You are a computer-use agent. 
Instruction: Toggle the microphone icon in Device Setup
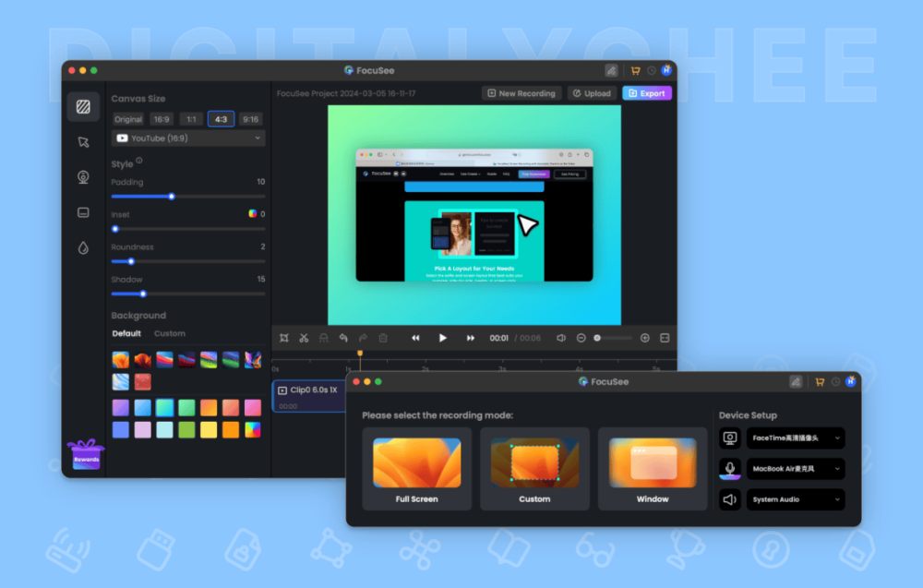(730, 469)
